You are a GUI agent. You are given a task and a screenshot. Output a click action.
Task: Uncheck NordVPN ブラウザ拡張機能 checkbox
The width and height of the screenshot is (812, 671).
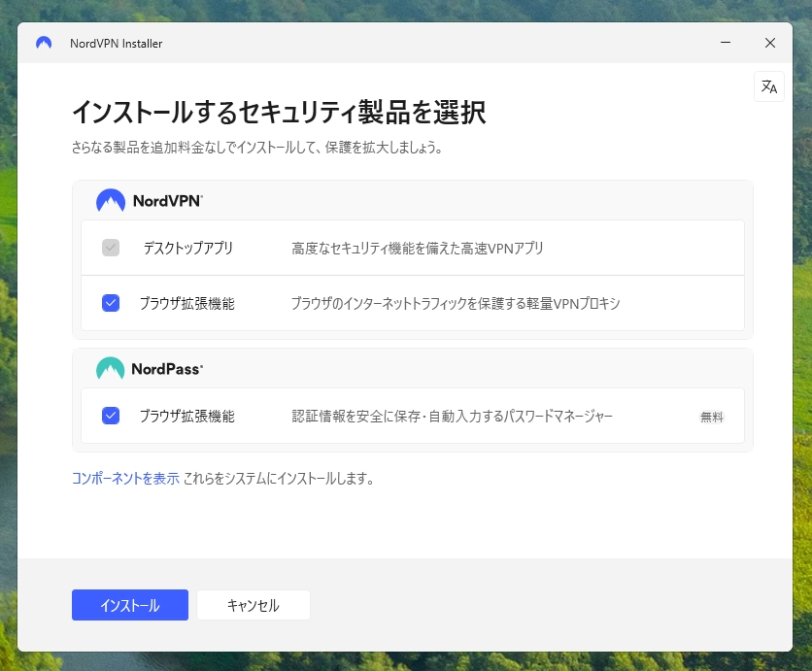[111, 303]
